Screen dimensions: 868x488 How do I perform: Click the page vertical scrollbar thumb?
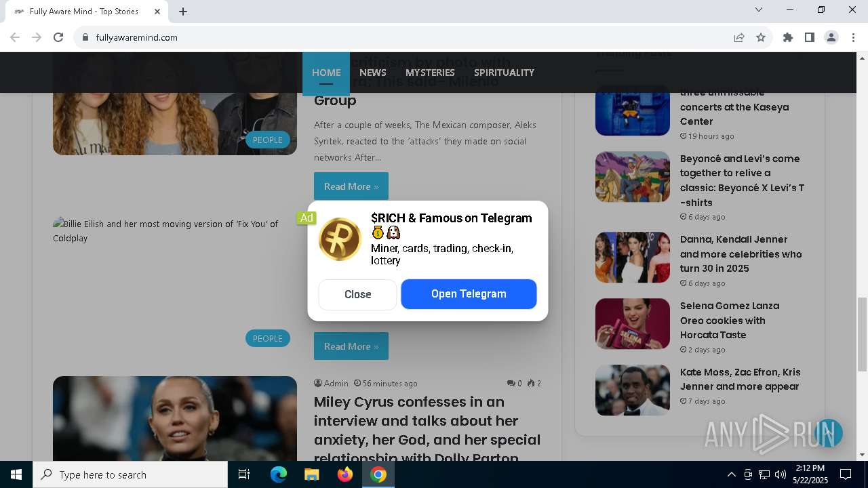tap(863, 334)
